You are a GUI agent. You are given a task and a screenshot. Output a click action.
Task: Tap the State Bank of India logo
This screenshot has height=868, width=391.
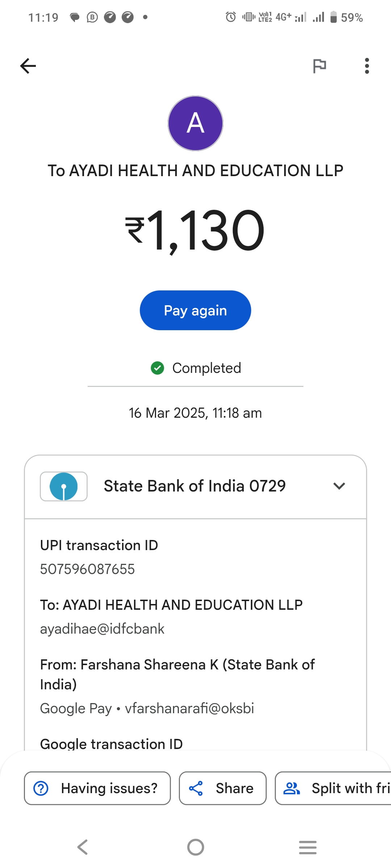click(64, 486)
